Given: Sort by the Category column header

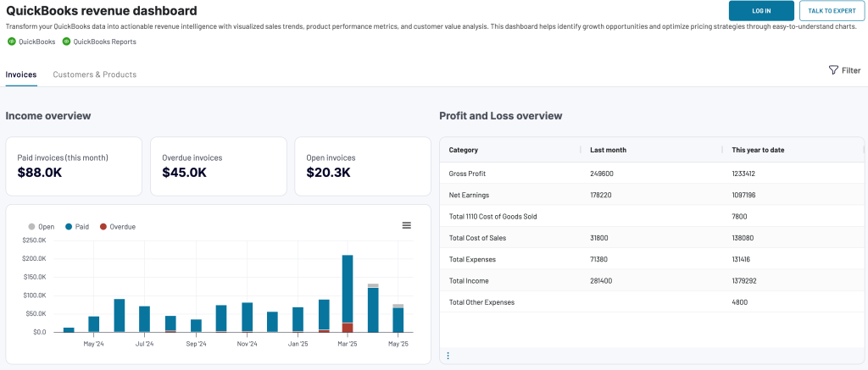Looking at the screenshot, I should (x=464, y=150).
